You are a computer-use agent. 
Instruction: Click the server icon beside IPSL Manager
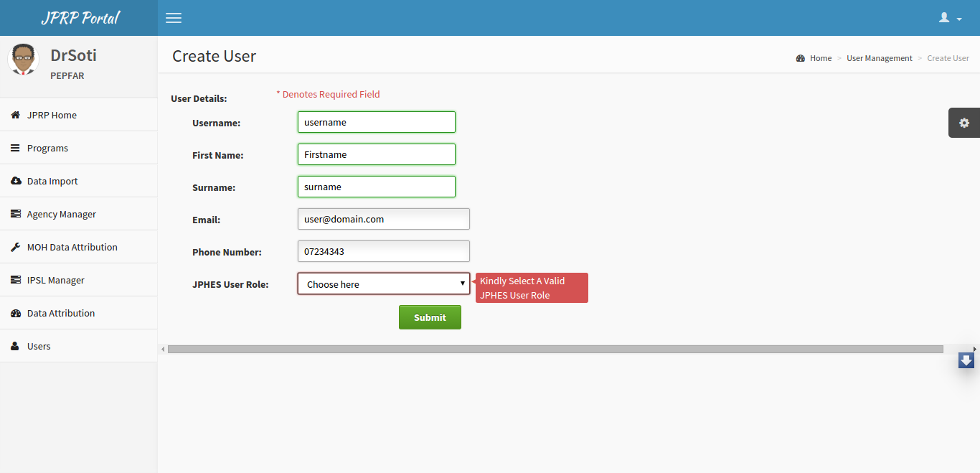[x=16, y=280]
